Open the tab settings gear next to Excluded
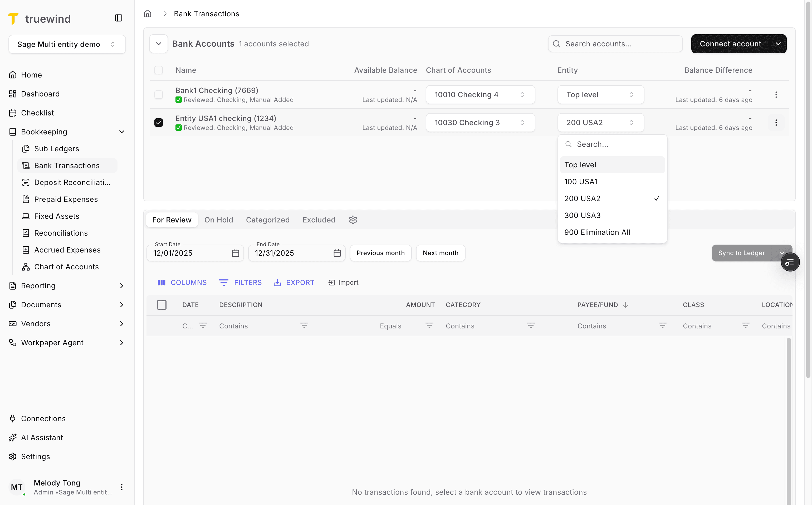 (x=353, y=220)
